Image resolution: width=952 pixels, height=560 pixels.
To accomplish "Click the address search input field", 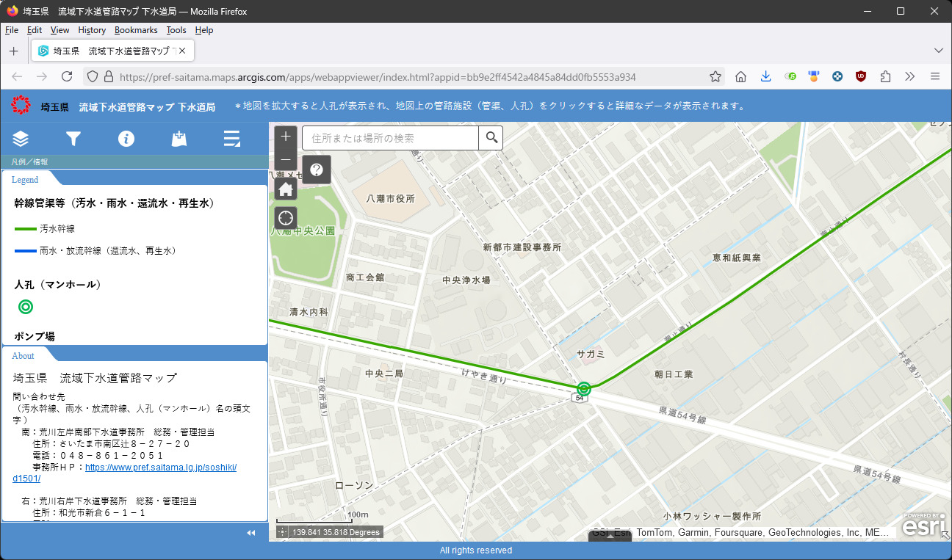I will (390, 138).
